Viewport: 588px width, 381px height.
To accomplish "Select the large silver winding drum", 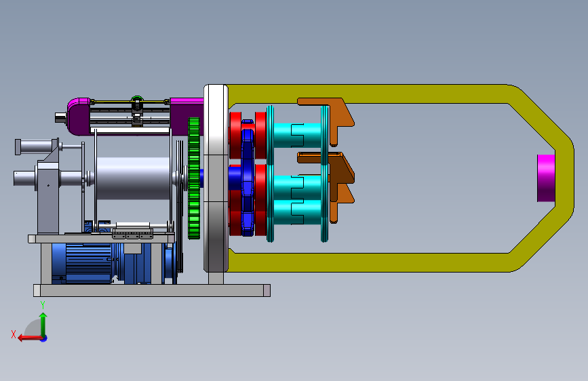I will [133, 178].
